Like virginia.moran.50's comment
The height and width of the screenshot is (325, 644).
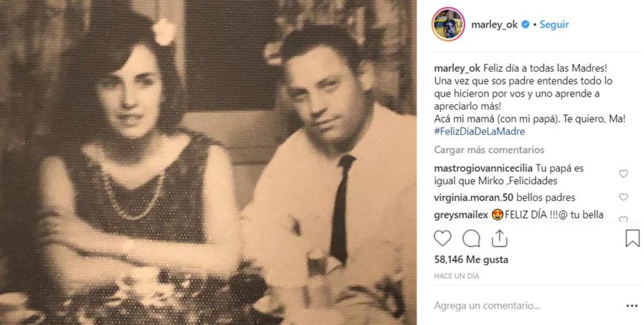pos(623,197)
